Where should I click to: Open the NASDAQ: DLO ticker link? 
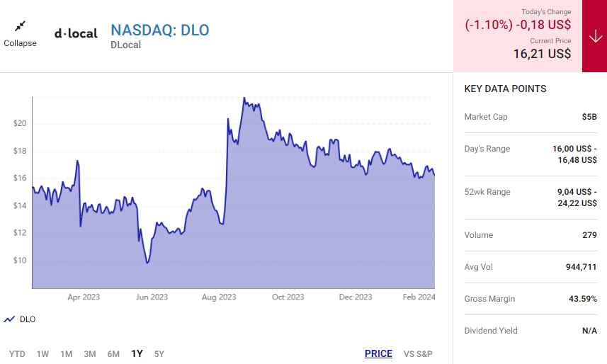coord(160,30)
